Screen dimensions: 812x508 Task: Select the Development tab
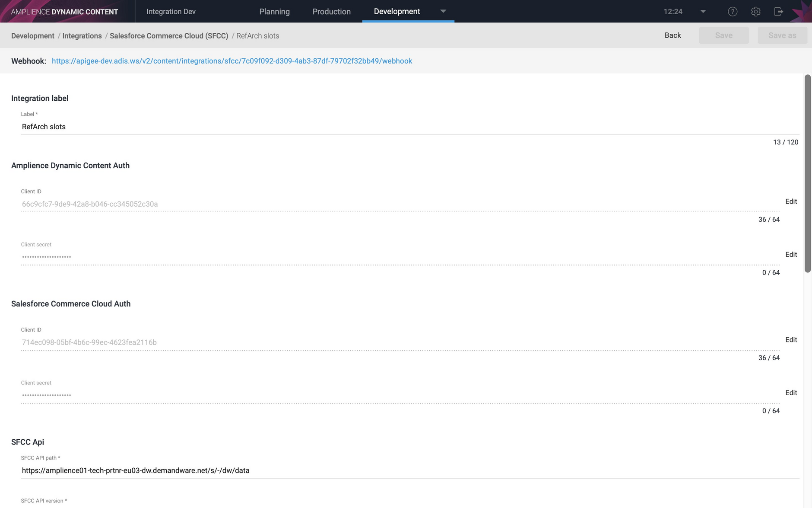(x=397, y=11)
